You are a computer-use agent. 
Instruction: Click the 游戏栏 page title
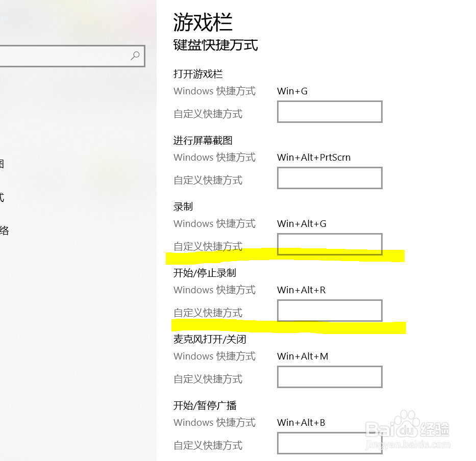pos(203,23)
